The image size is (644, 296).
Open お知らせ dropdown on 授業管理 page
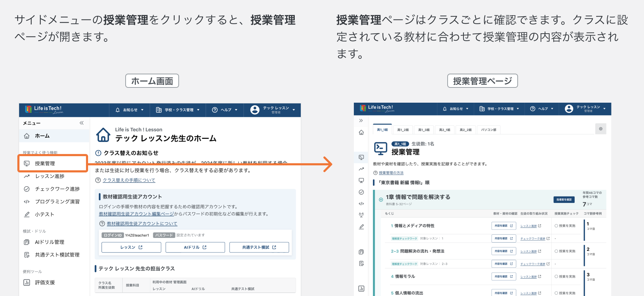point(456,109)
